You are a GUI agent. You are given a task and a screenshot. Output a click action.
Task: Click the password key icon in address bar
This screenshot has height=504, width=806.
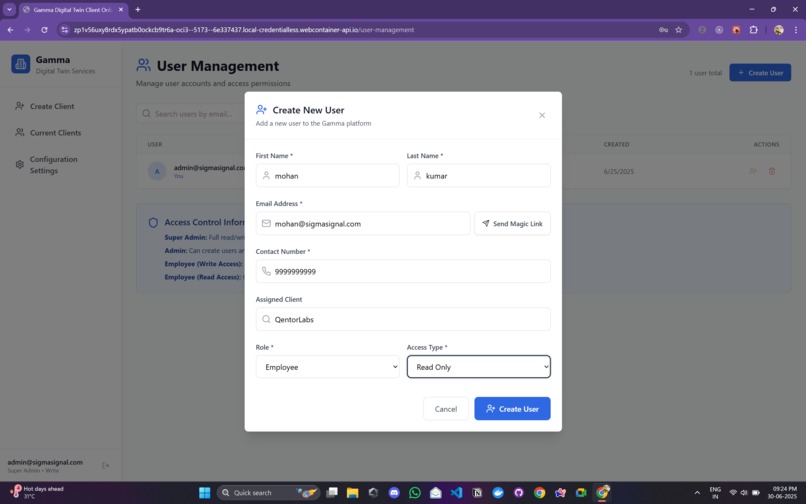click(x=663, y=30)
